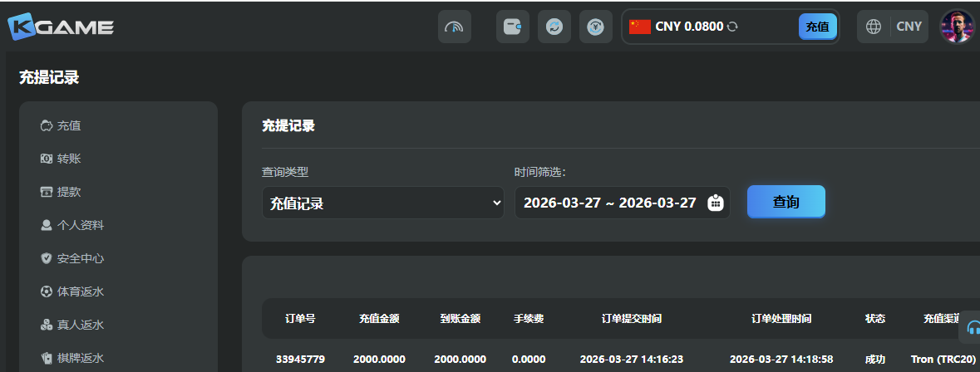Open 提款 from the sidebar
The image size is (980, 372).
[69, 192]
